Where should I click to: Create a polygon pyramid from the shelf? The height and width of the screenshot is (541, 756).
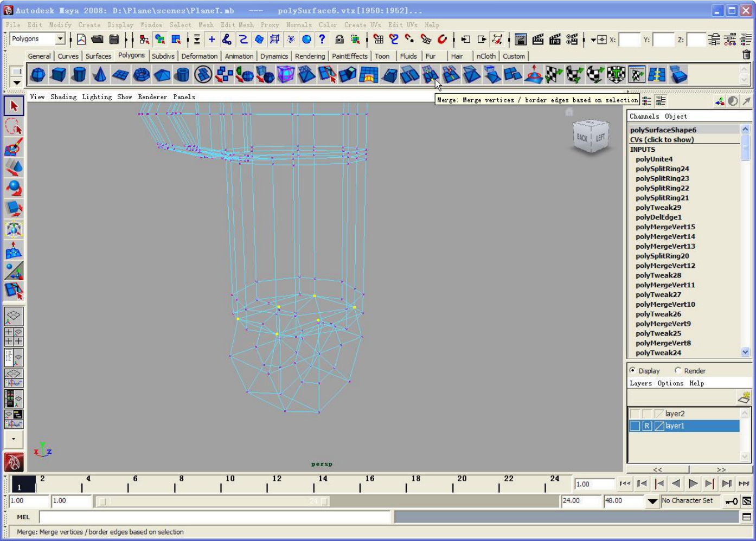[x=162, y=75]
